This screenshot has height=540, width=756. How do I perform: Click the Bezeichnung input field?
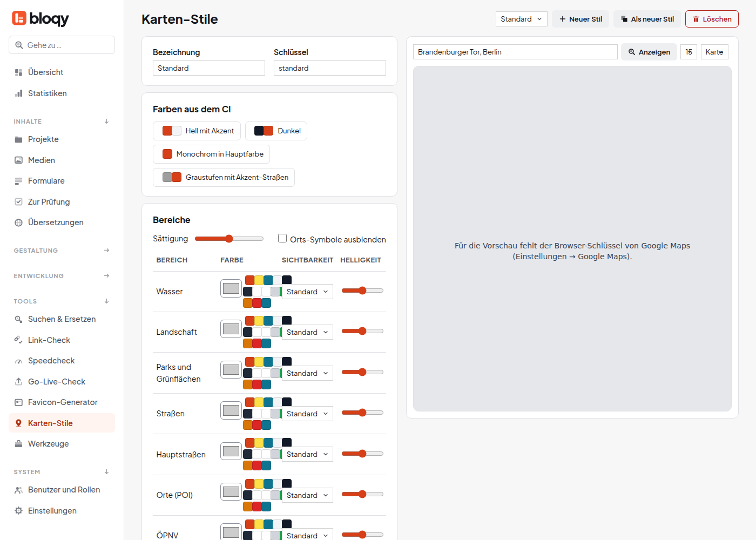[x=209, y=68]
